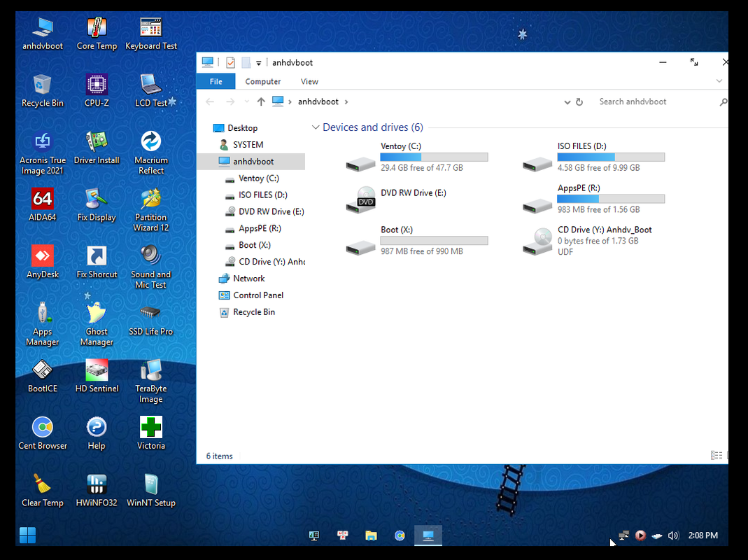Image resolution: width=748 pixels, height=560 pixels.
Task: Click the Fix Shorcut desktop icon
Action: point(97,262)
